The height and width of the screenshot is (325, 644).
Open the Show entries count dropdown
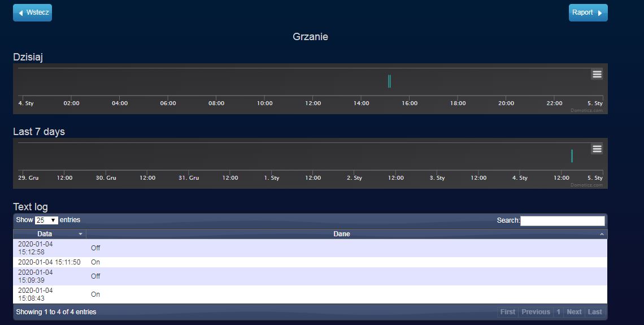[46, 220]
